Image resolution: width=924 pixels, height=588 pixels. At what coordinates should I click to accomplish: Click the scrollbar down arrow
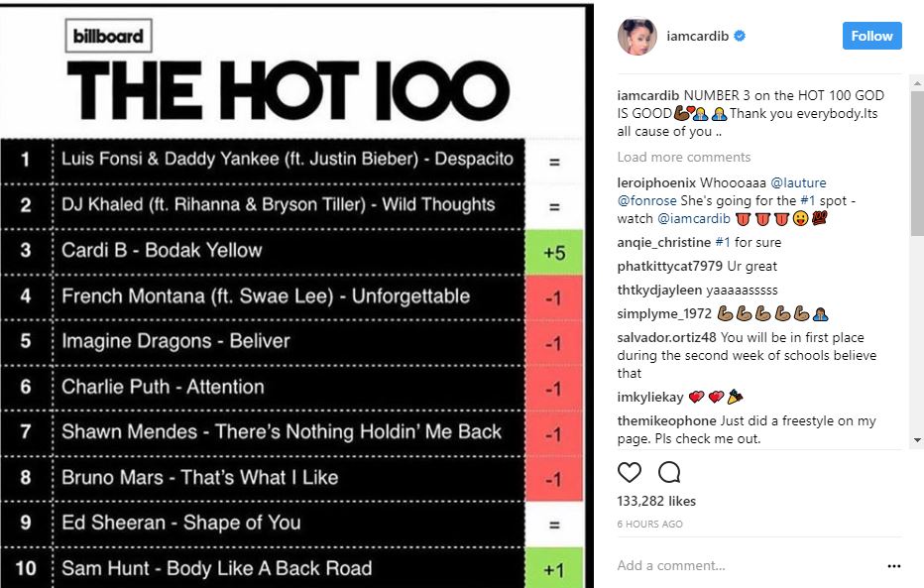(917, 440)
